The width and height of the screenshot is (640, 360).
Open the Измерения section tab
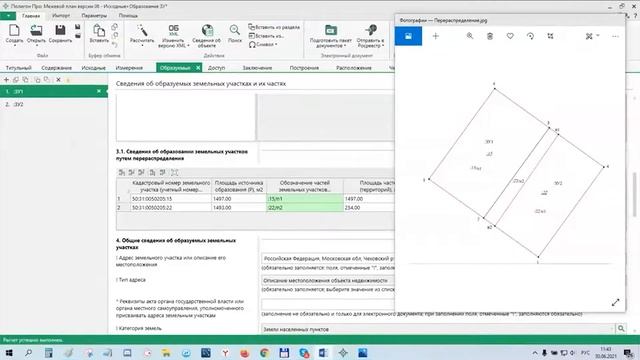point(129,68)
